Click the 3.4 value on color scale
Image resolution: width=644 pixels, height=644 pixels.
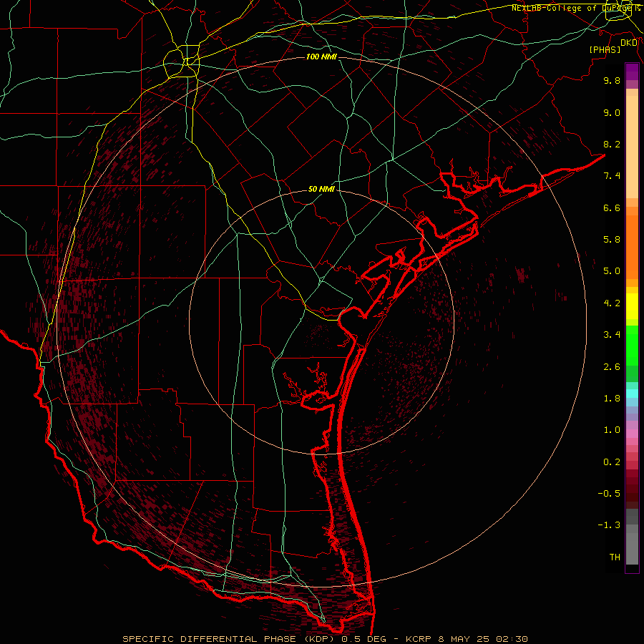pyautogui.click(x=612, y=335)
